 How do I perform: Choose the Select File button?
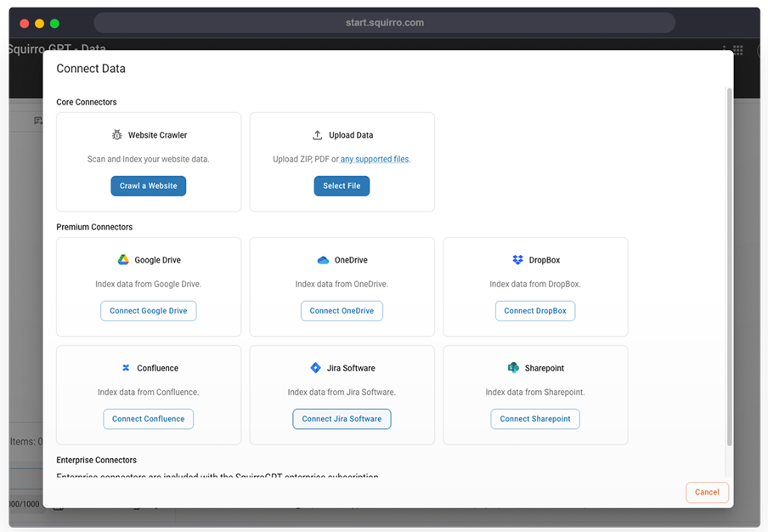342,185
